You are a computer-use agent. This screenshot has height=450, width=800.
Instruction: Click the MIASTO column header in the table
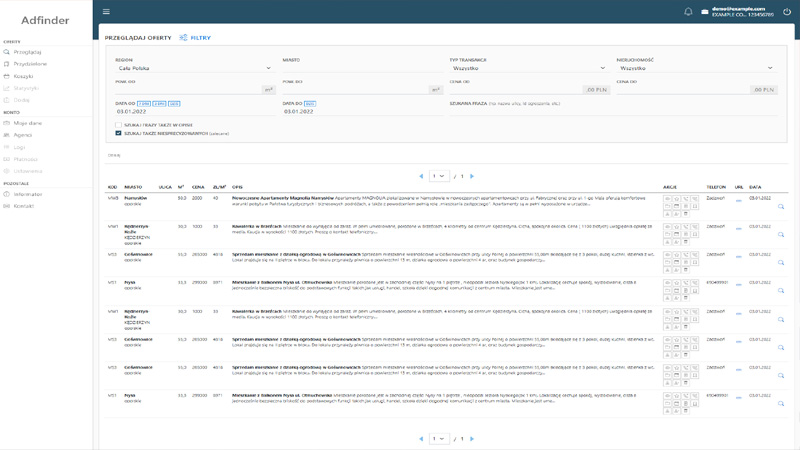click(133, 187)
